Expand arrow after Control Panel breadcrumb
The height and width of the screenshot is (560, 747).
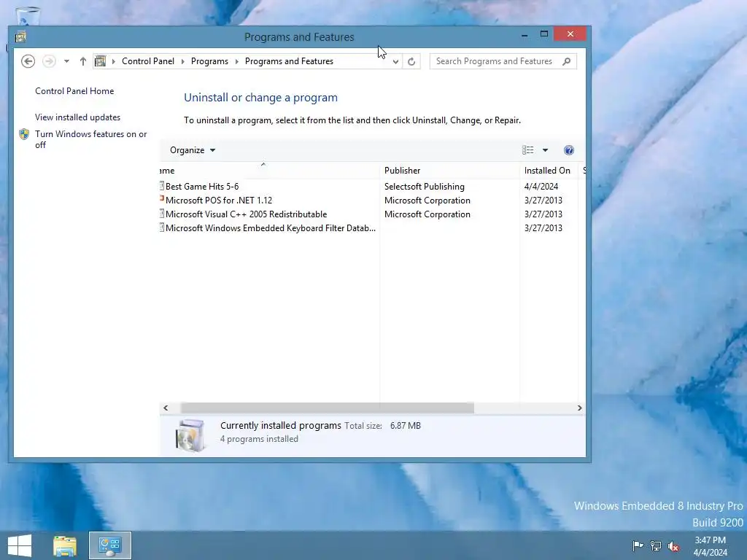pos(183,61)
